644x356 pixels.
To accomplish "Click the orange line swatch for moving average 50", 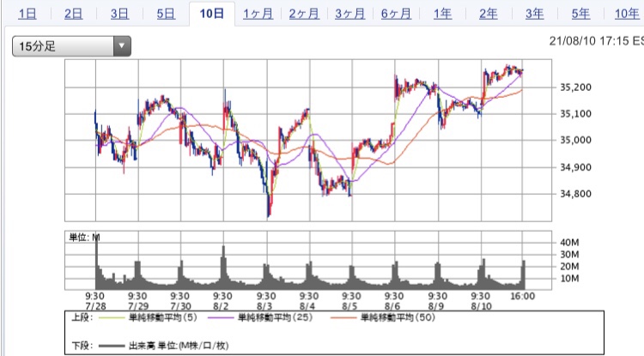I will point(343,318).
